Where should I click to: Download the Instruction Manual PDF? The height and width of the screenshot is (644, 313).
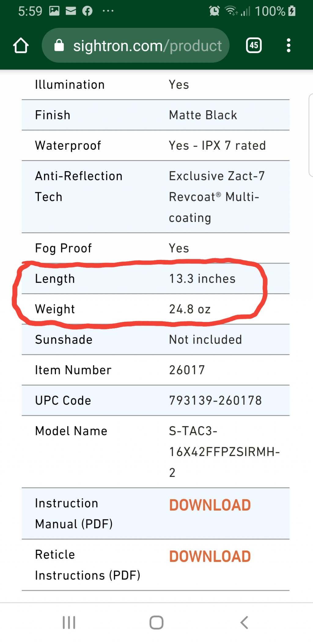pyautogui.click(x=210, y=505)
